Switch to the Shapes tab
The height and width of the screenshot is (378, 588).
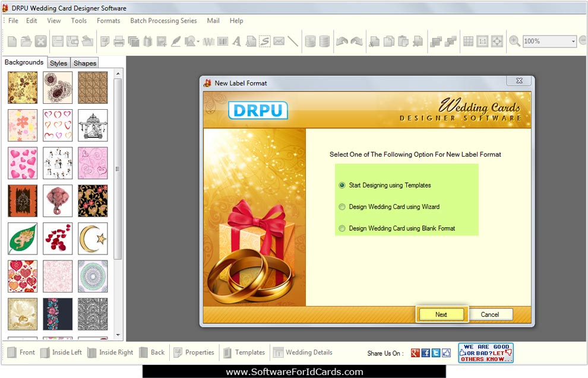pos(85,63)
